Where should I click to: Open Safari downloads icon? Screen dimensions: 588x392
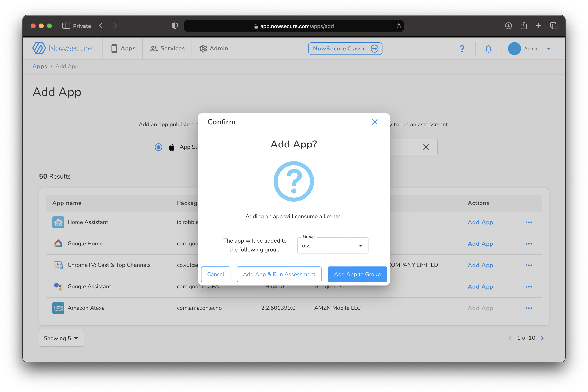pos(508,26)
